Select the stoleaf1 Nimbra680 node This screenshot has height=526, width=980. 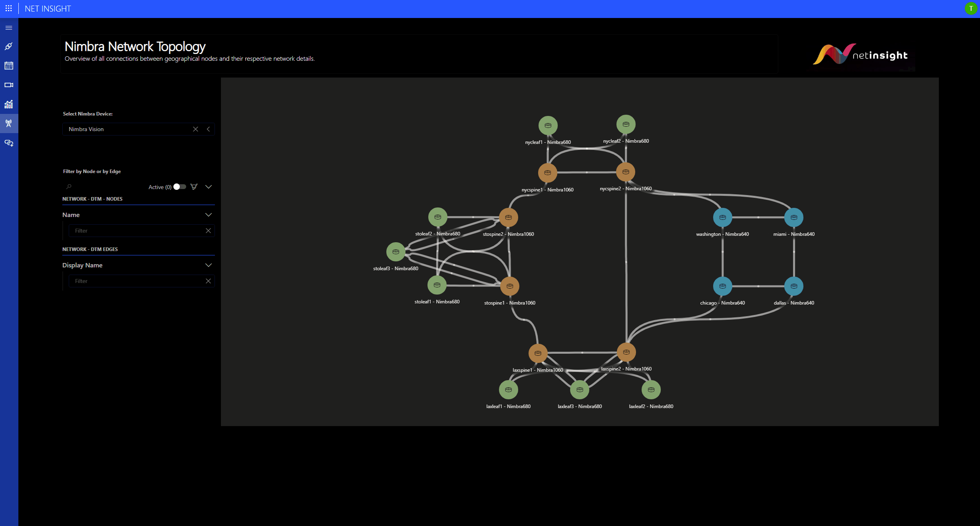tap(437, 285)
